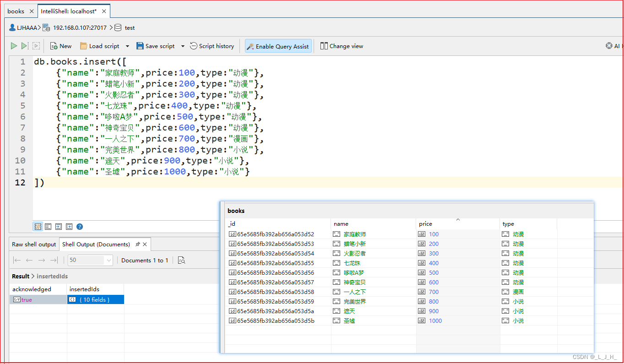Click insertedIds breadcrumb in output

[x=52, y=276]
